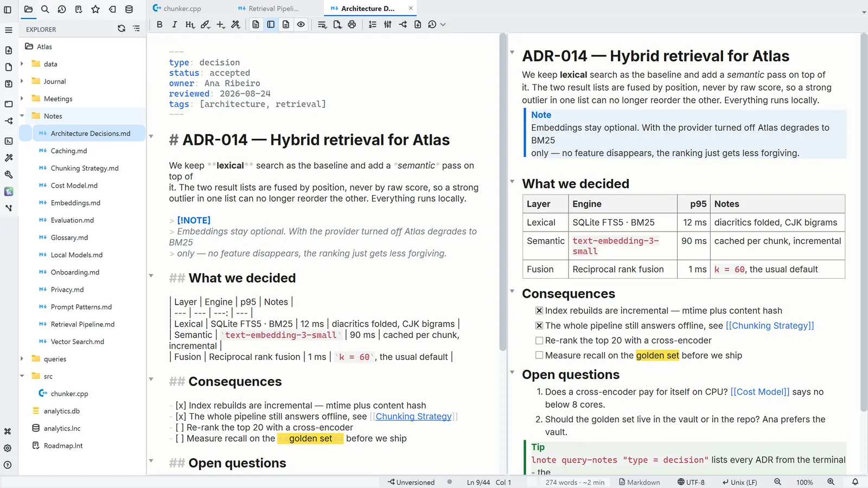Expand the Journal folder

[x=22, y=81]
